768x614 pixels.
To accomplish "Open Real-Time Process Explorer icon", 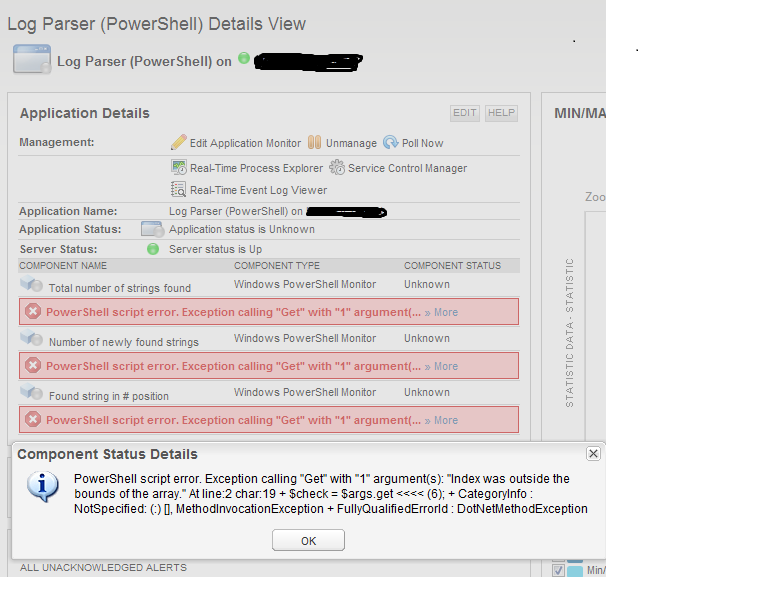I will click(179, 167).
